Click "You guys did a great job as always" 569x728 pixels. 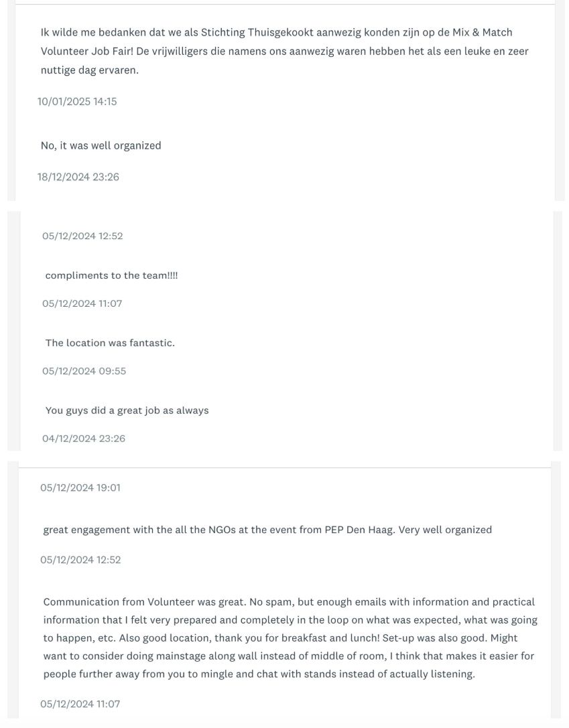(127, 411)
